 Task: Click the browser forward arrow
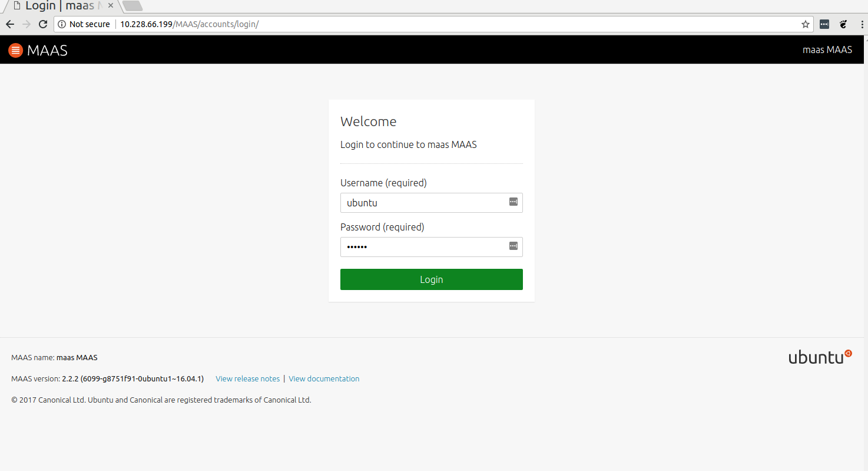[x=26, y=24]
